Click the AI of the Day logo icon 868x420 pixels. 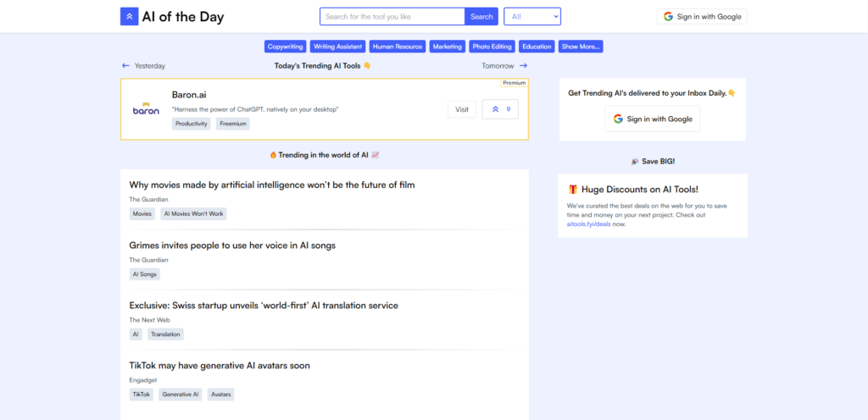(129, 16)
